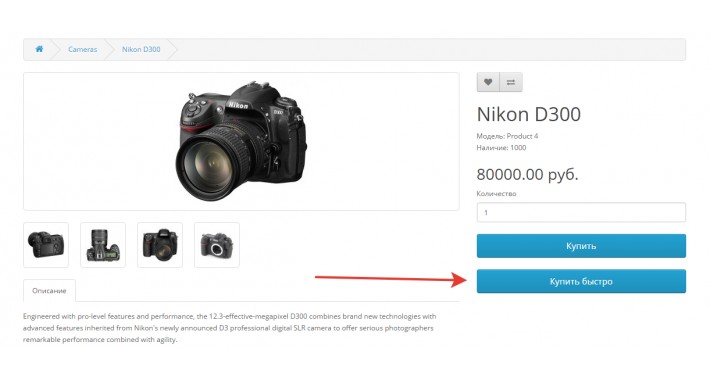Click the Модель: Product 4 text
This screenshot has width=710, height=380.
[x=507, y=136]
